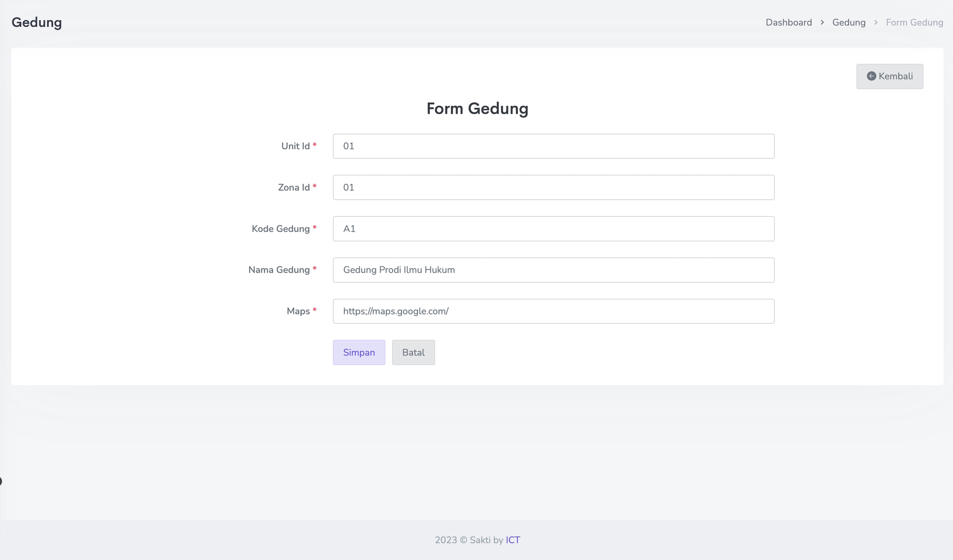Click the Zona Id field label
953x560 pixels.
coord(294,187)
